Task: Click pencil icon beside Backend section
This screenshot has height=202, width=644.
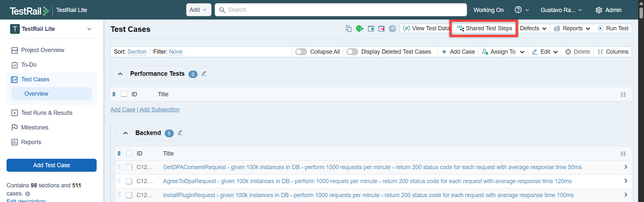Action: [x=180, y=133]
